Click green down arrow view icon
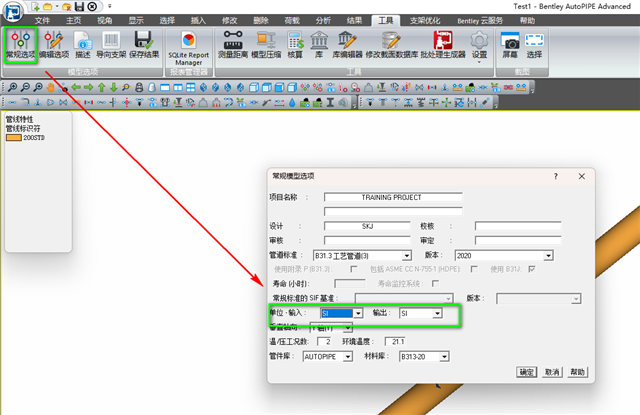The image size is (640, 415). pyautogui.click(x=114, y=87)
